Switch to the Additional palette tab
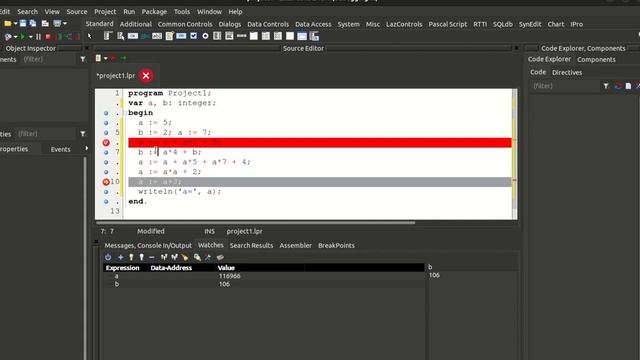Image resolution: width=640 pixels, height=360 pixels. (136, 24)
